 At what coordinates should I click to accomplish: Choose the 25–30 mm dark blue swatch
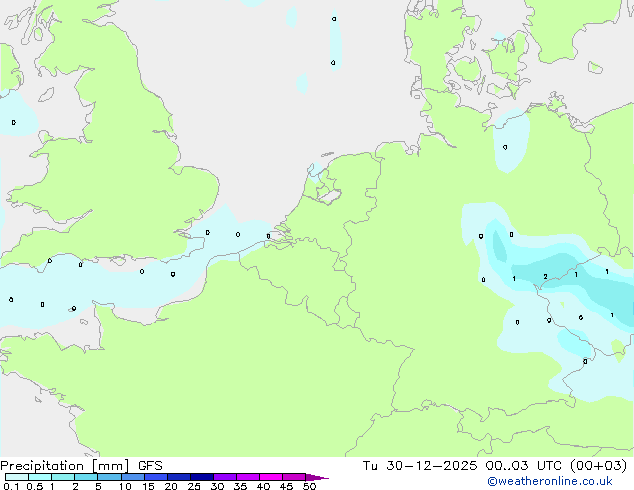pyautogui.click(x=202, y=477)
